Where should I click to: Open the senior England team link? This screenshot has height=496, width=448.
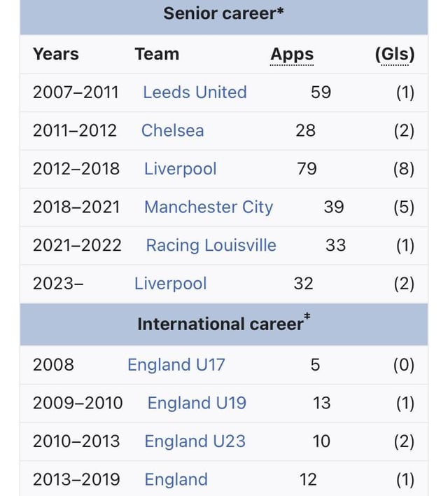click(x=176, y=480)
